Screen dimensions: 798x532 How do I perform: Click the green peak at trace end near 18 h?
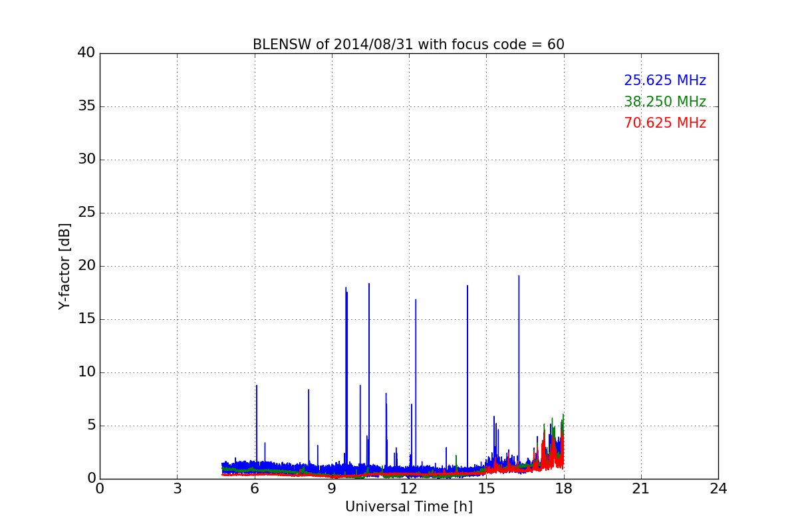pyautogui.click(x=563, y=415)
